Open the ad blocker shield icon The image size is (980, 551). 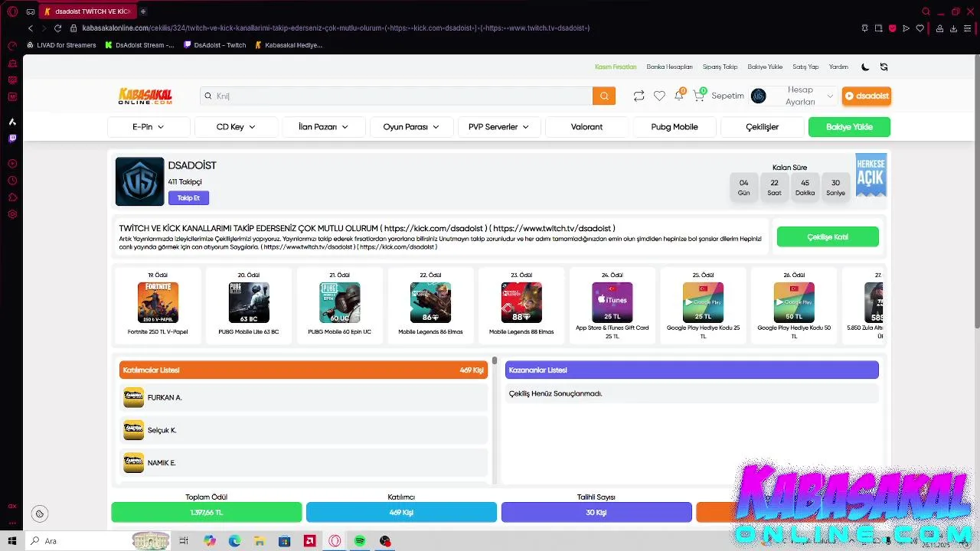[892, 28]
